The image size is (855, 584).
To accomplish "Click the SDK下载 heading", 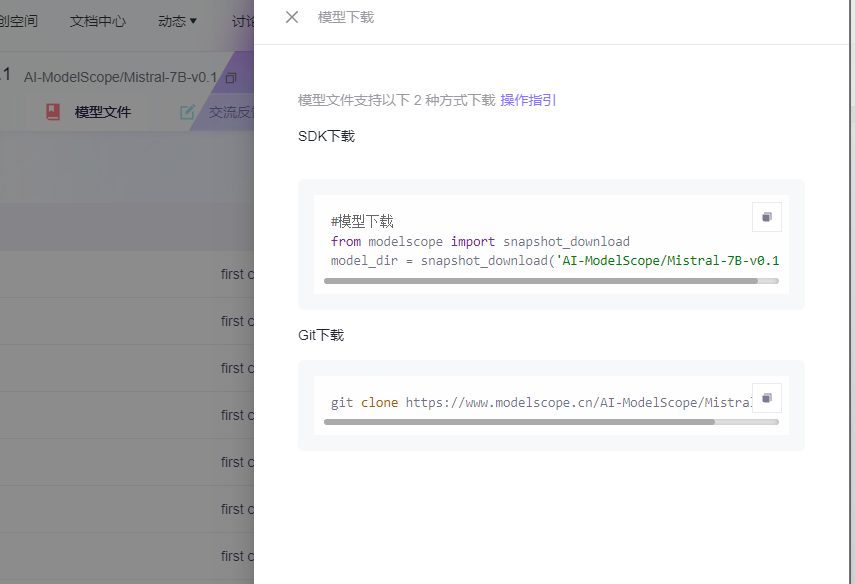I will 326,136.
